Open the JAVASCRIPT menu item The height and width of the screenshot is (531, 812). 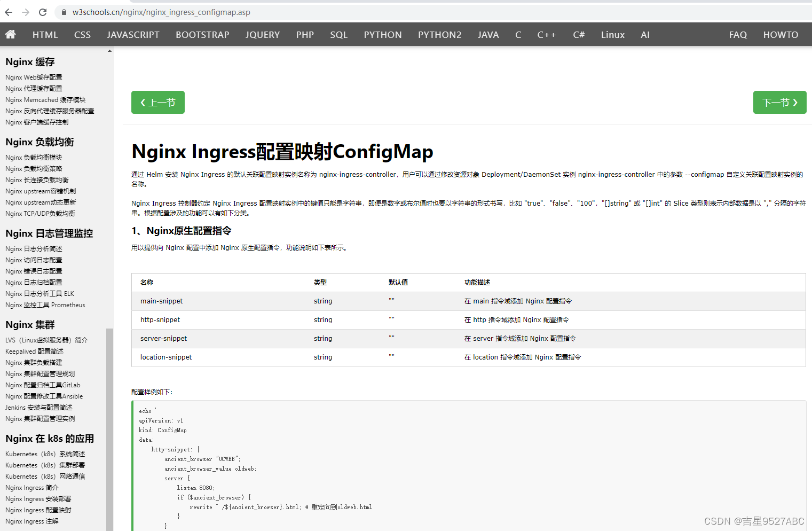click(x=133, y=35)
